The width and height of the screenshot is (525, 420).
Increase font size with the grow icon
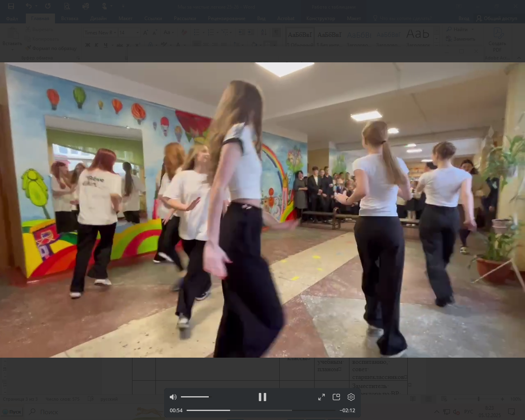pos(146,33)
